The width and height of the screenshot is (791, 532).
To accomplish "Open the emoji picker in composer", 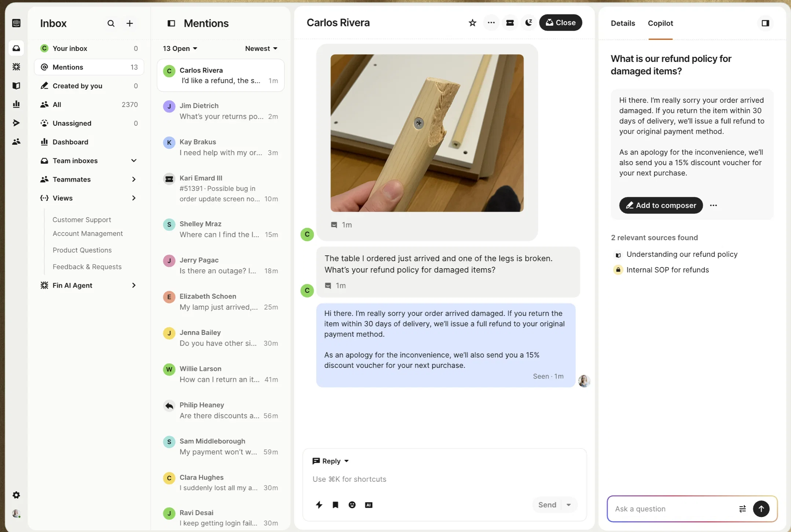I will (352, 505).
